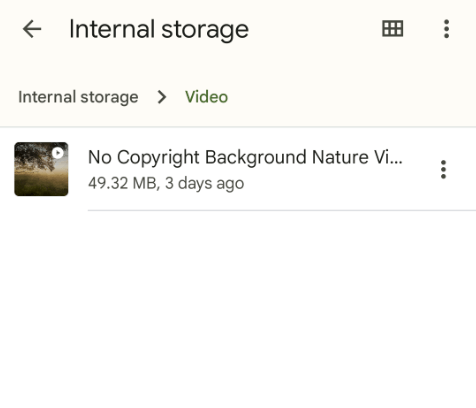
Task: Tap the play badge on the video thumbnail
Action: [58, 153]
